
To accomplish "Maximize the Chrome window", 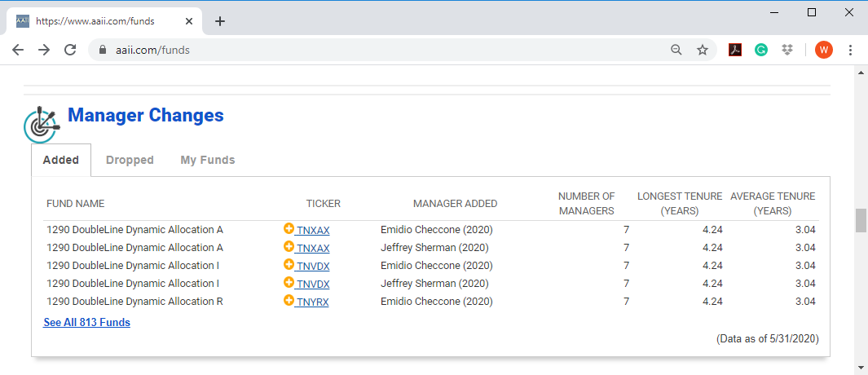I will coord(812,12).
